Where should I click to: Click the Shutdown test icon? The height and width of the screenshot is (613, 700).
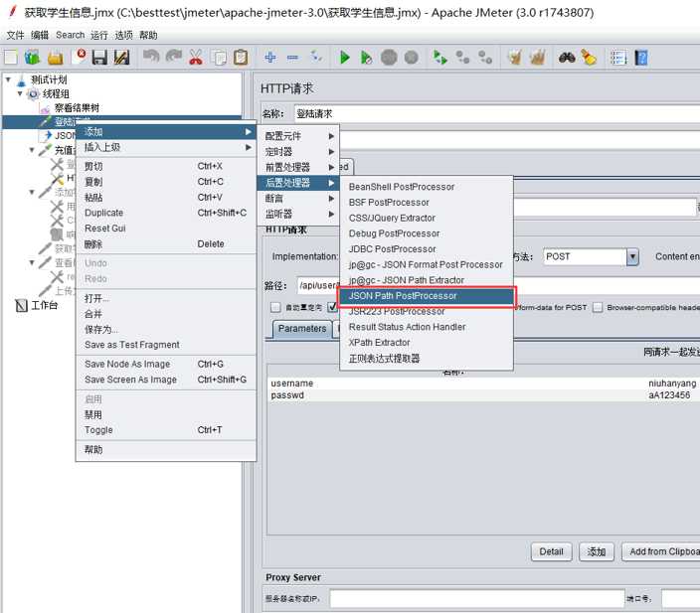(x=412, y=58)
